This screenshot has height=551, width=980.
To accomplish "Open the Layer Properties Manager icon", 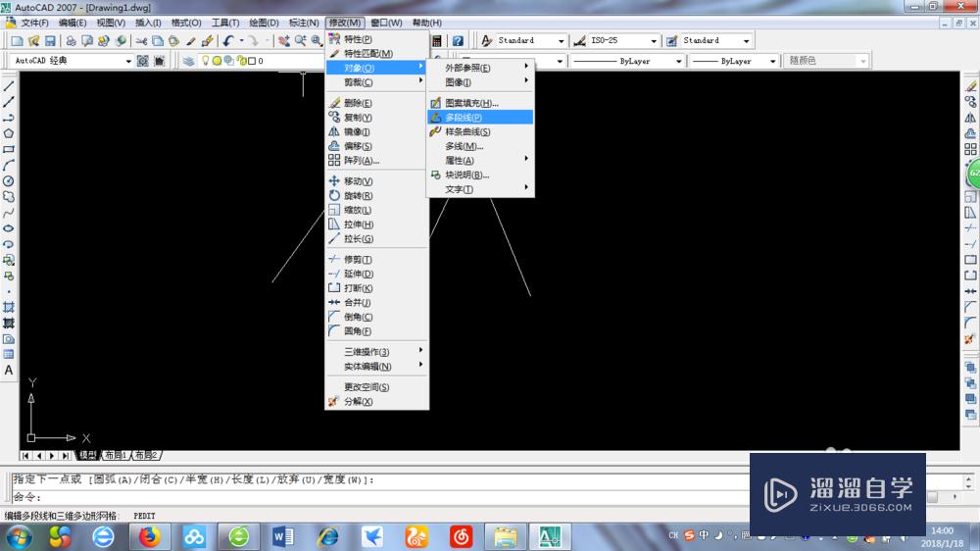I will pos(188,61).
